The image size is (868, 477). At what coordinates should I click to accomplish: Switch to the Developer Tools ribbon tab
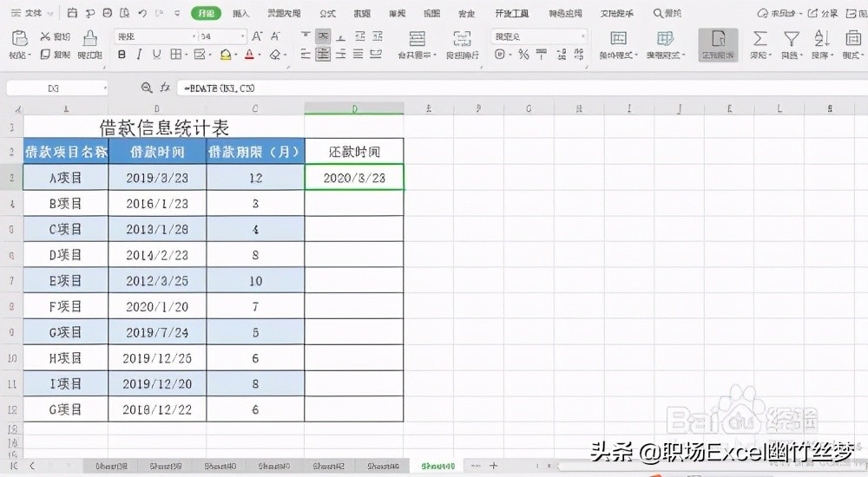click(511, 13)
